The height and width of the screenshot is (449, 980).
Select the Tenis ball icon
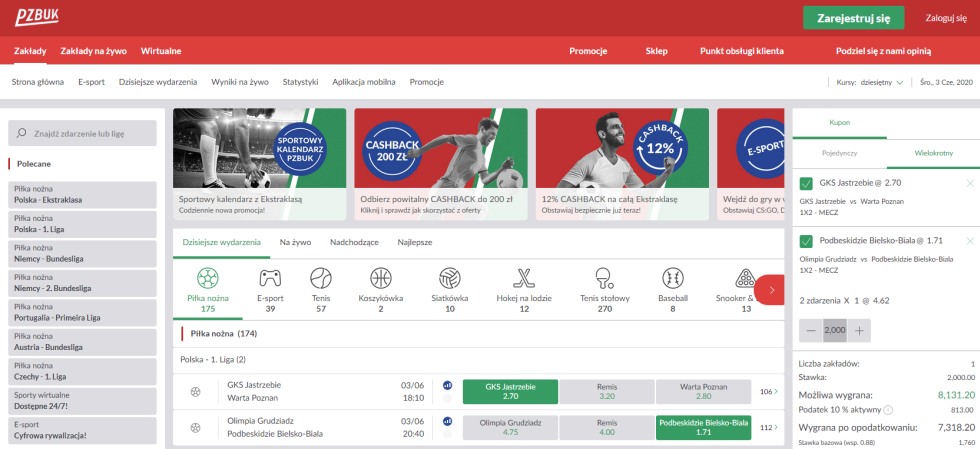[x=321, y=278]
